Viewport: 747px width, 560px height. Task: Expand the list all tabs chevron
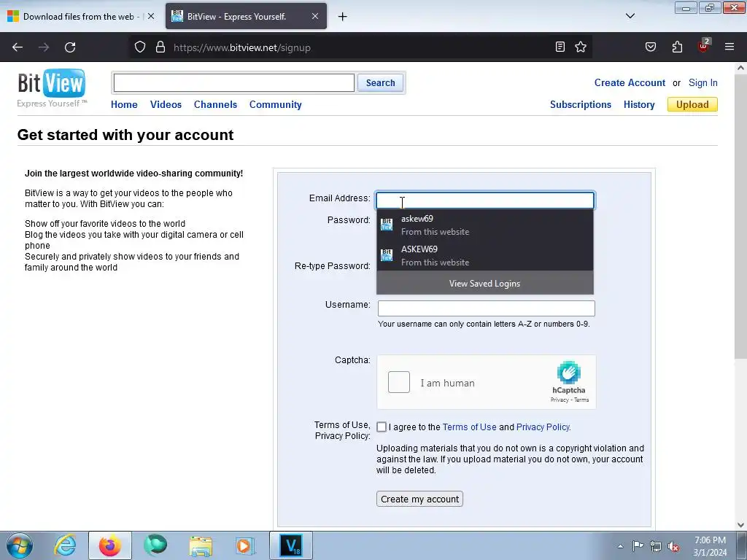pyautogui.click(x=630, y=16)
